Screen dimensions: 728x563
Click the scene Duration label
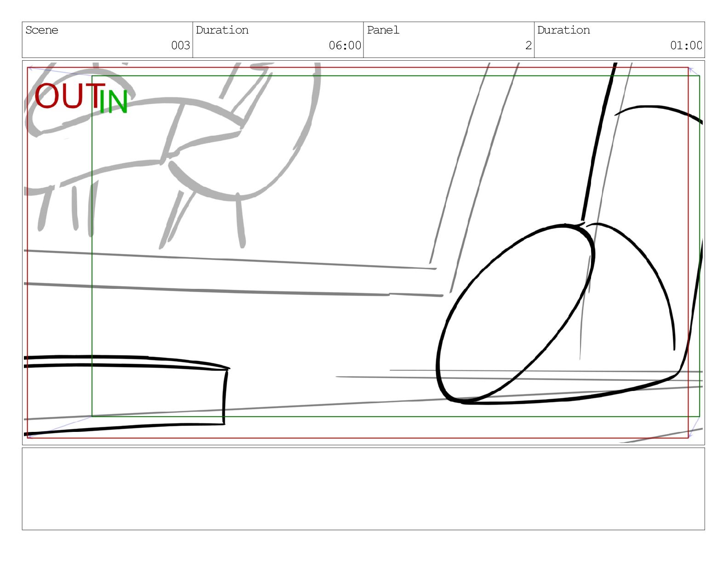pyautogui.click(x=222, y=30)
